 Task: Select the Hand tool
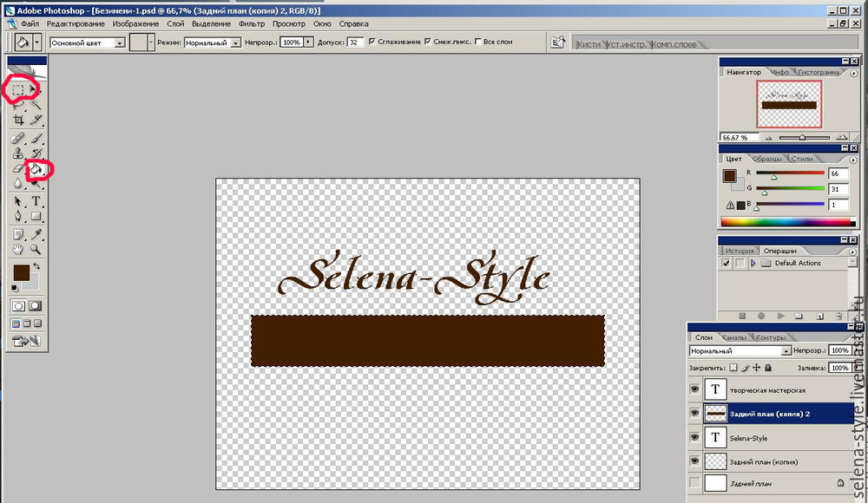(17, 250)
